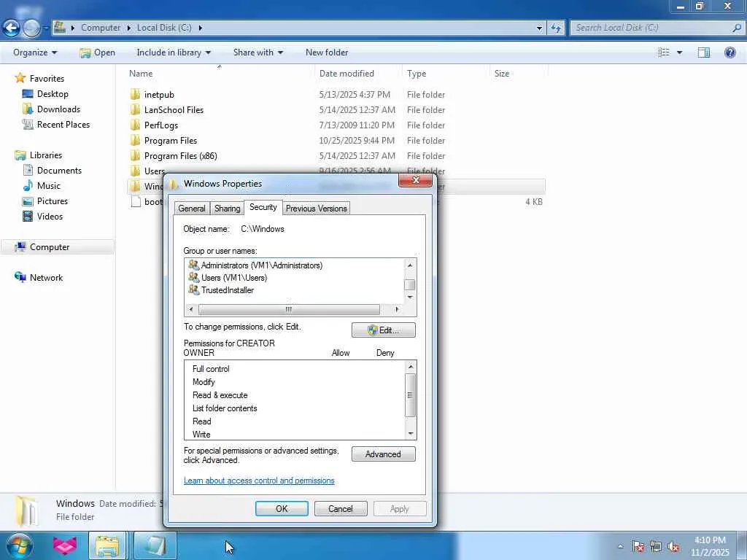This screenshot has width=747, height=560.
Task: Select the inetpub folder icon
Action: pos(135,94)
